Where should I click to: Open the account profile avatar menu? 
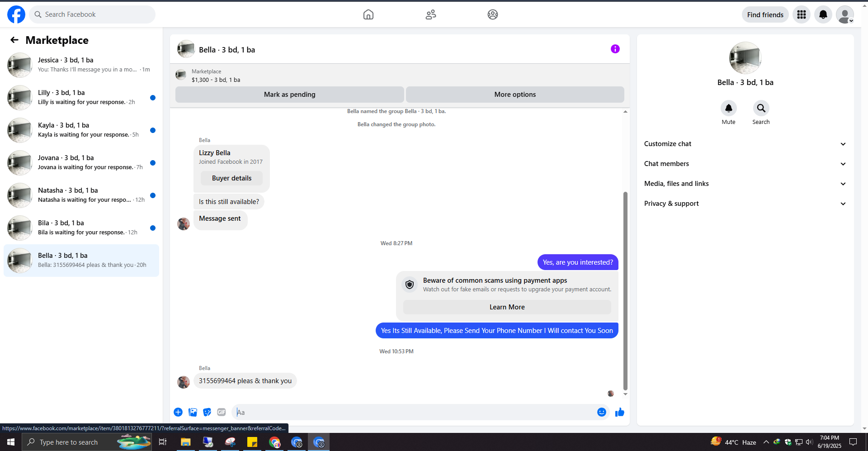[845, 14]
